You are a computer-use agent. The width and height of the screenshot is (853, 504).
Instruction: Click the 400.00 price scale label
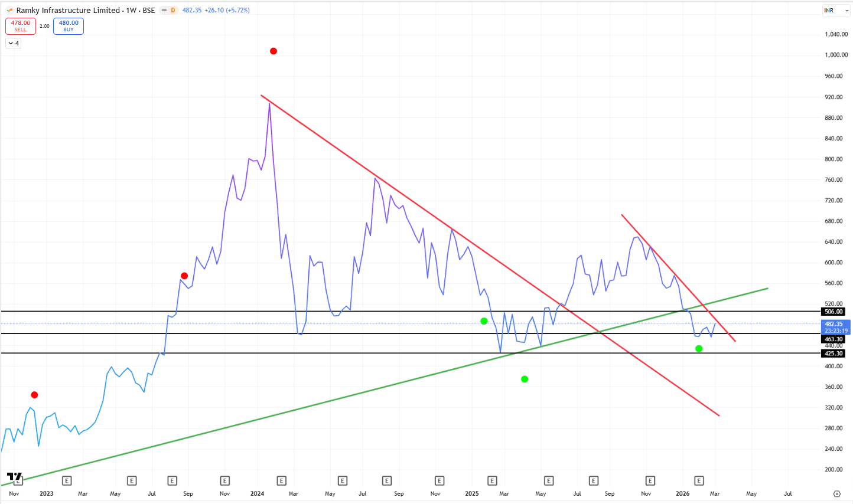tap(834, 366)
